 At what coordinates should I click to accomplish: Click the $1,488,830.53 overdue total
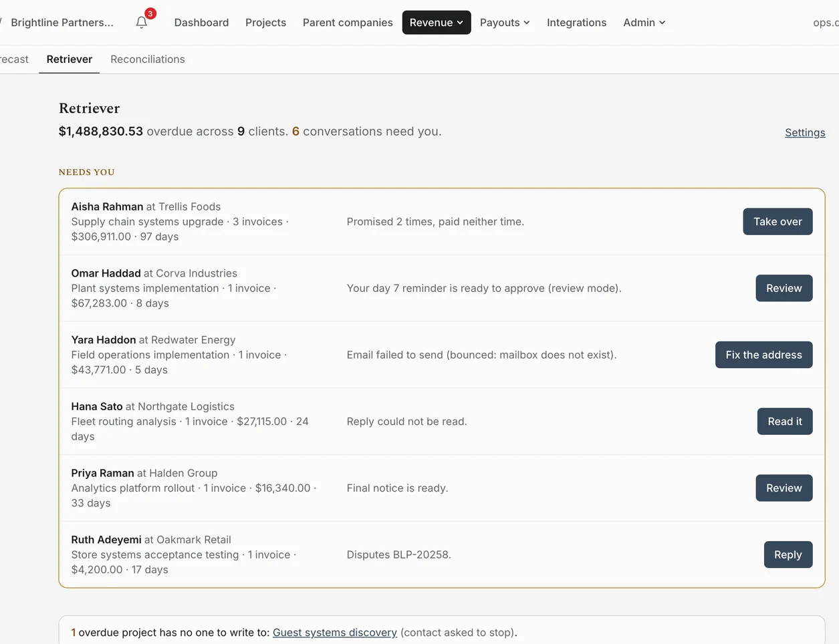(101, 131)
